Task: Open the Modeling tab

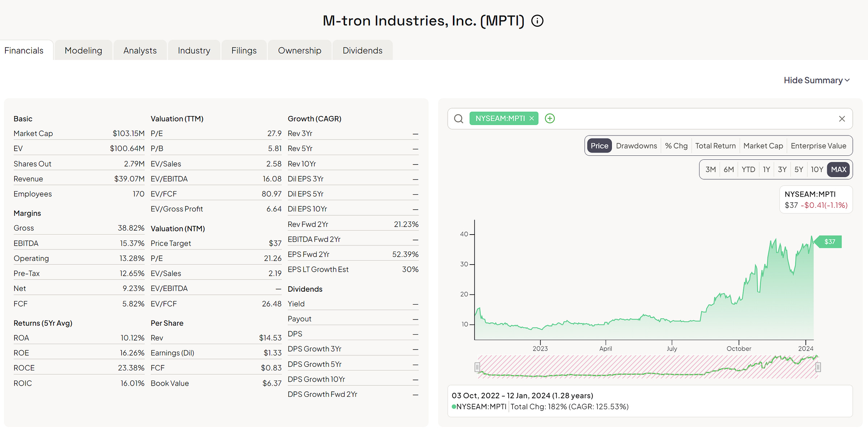Action: pyautogui.click(x=83, y=51)
